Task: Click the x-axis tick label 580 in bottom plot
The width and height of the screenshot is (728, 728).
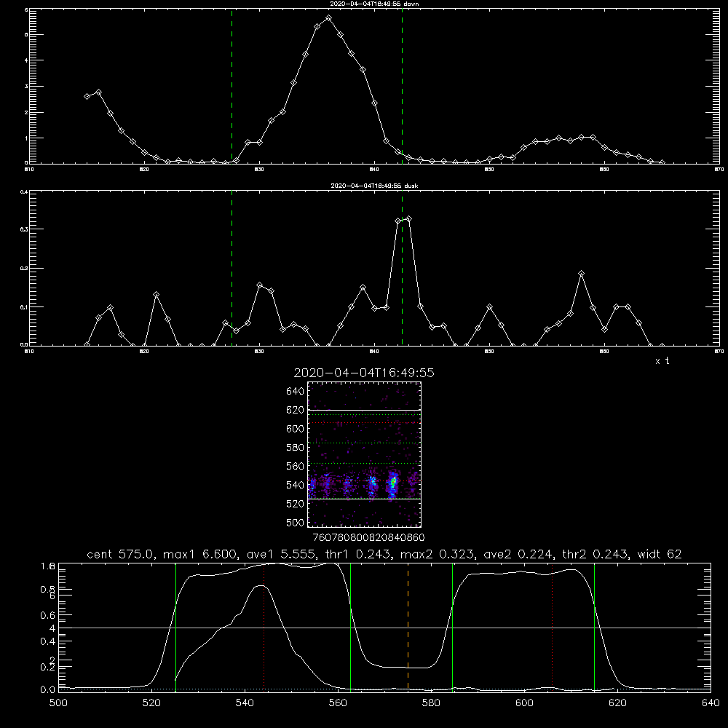Action: coord(431,703)
